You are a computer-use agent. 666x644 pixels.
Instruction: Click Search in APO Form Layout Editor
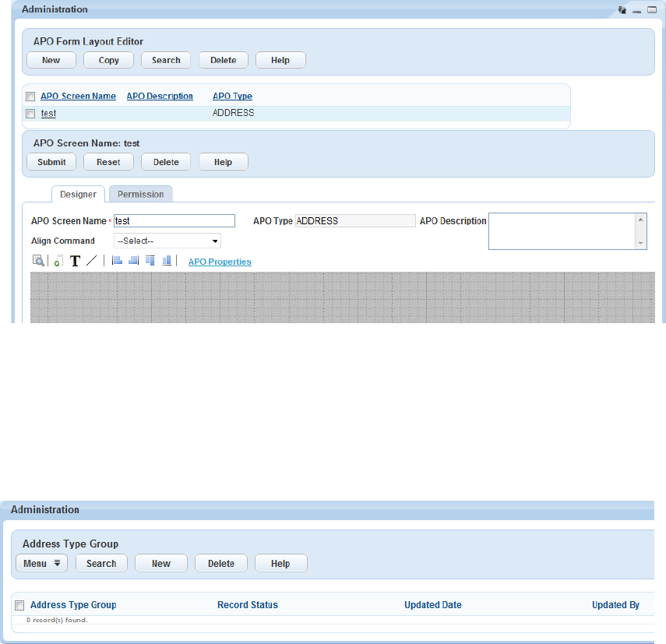(166, 60)
